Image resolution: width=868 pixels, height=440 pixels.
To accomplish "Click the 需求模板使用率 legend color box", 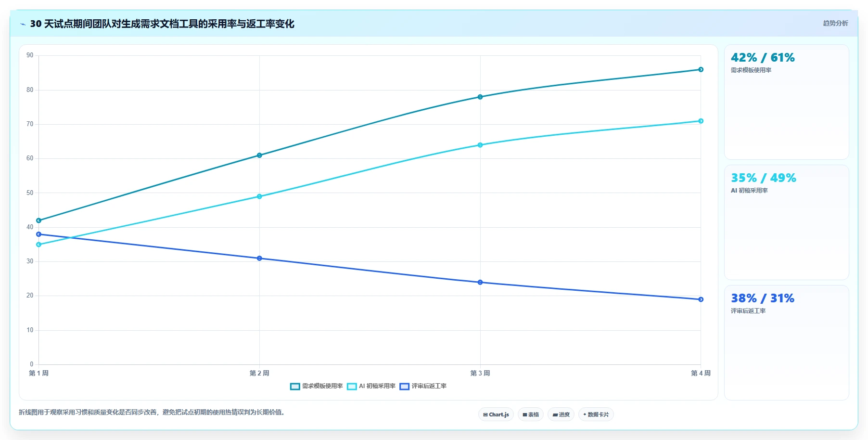I will pyautogui.click(x=295, y=387).
